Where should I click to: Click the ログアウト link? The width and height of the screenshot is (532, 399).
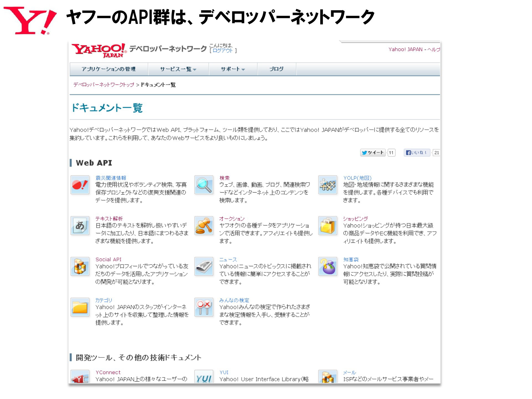(222, 51)
